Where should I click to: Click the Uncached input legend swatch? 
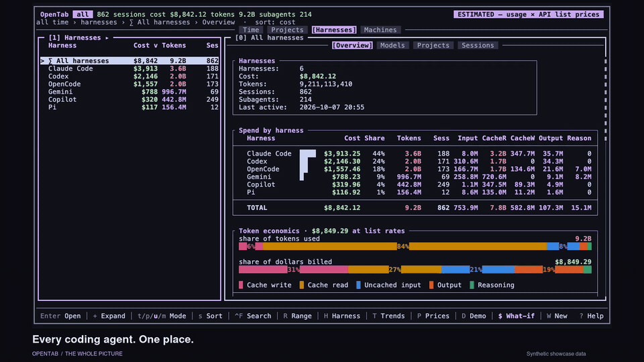358,285
